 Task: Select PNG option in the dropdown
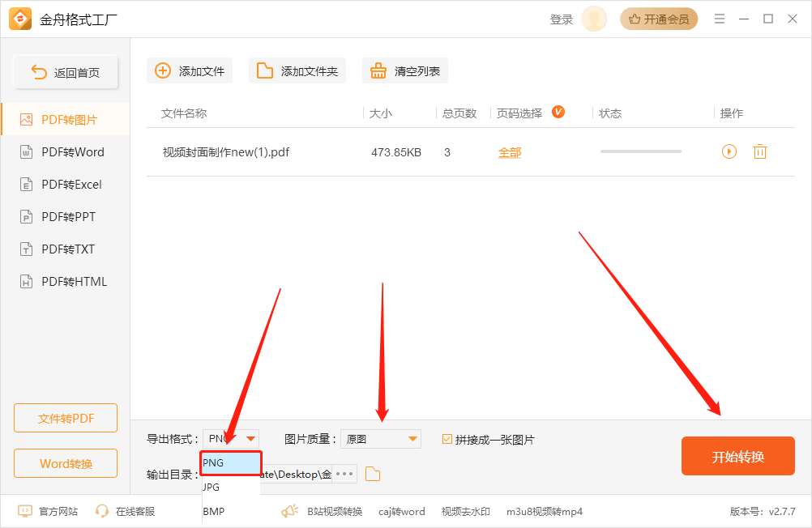231,463
